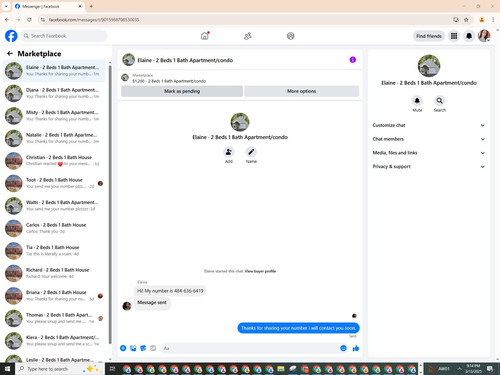The image size is (500, 375).
Task: Open View buyer profile link
Action: point(260,271)
